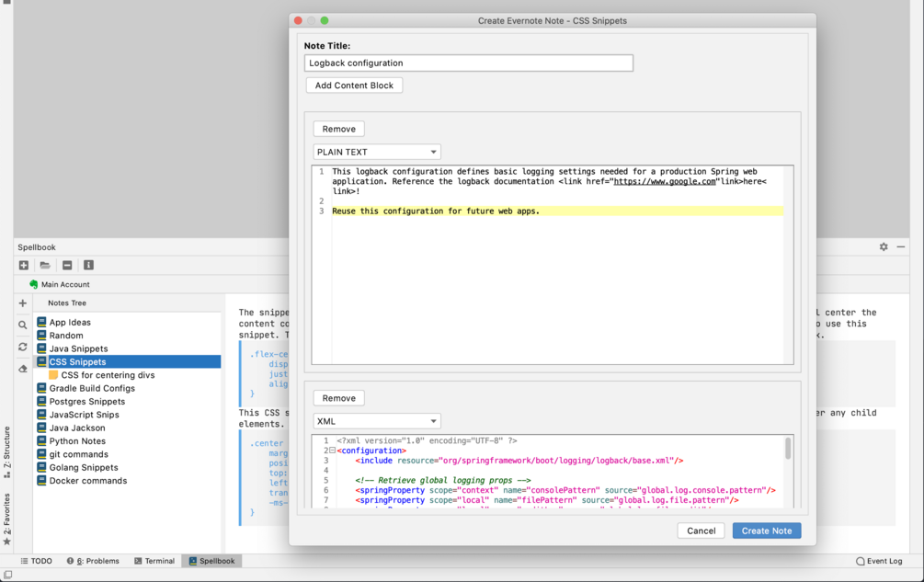Click the Create Note button
924x582 pixels.
pyautogui.click(x=767, y=531)
